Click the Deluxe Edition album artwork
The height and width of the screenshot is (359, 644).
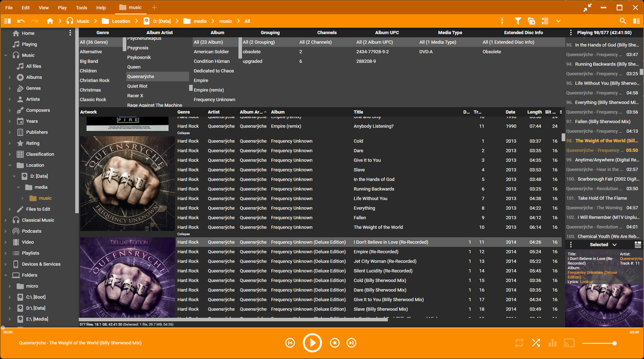(127, 277)
